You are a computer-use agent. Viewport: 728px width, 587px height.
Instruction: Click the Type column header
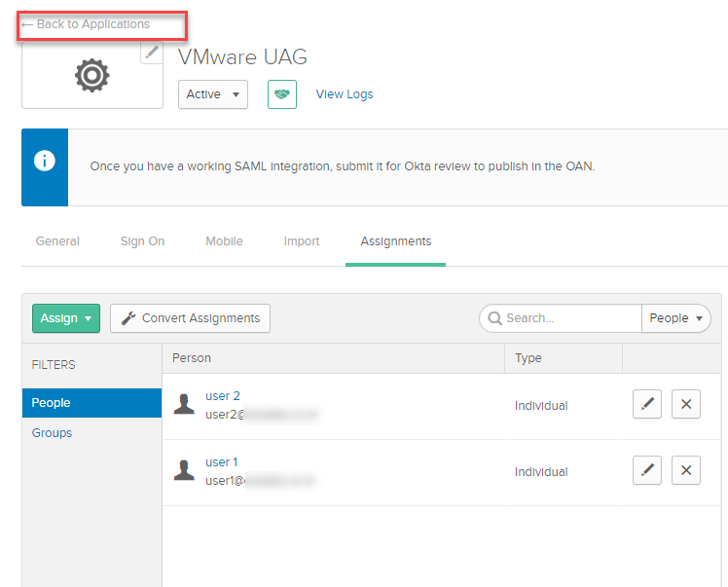click(528, 358)
